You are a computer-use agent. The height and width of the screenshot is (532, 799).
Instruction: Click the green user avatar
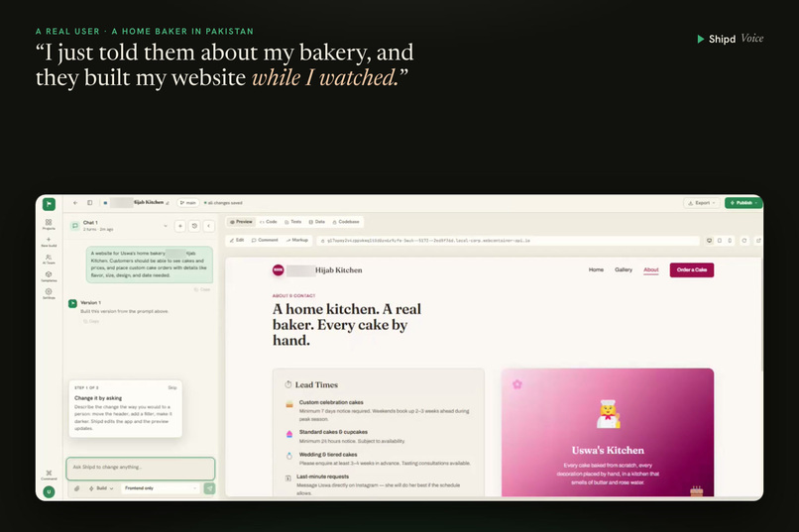point(49,491)
